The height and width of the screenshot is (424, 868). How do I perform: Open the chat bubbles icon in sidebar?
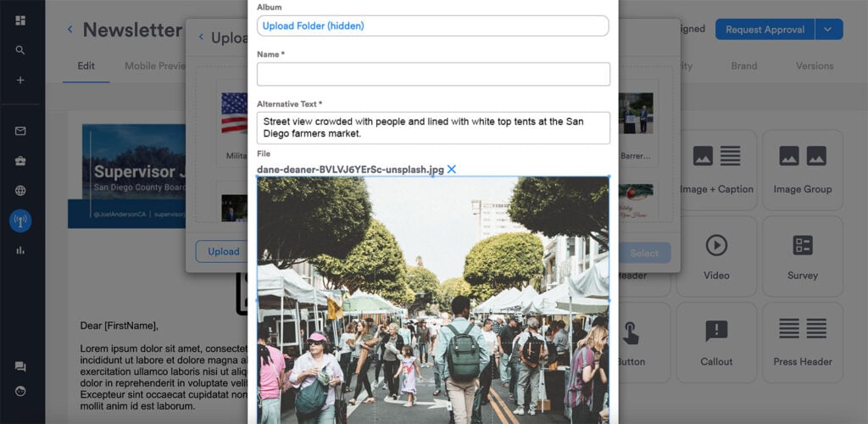click(x=20, y=366)
